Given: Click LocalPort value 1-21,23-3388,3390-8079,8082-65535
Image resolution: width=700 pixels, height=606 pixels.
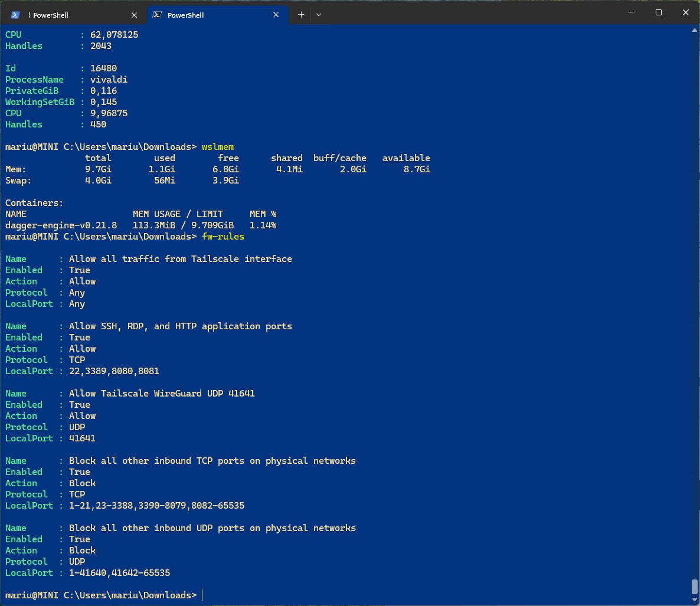Looking at the screenshot, I should [x=156, y=506].
